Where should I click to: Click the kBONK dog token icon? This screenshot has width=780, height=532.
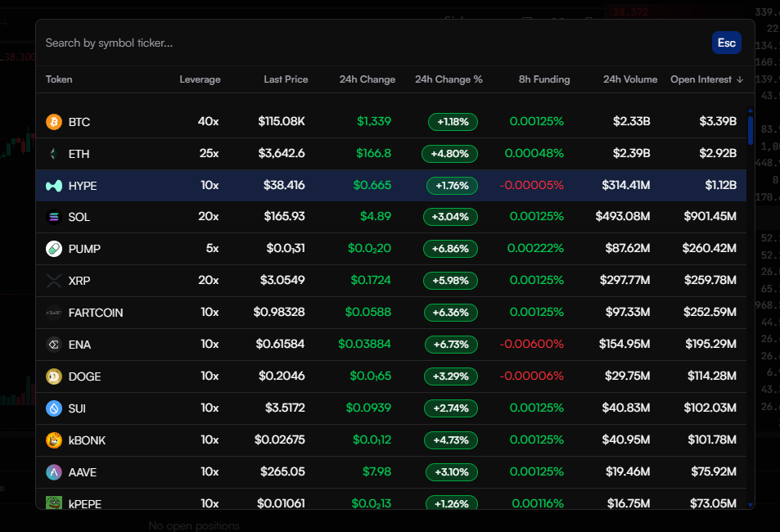tap(54, 440)
